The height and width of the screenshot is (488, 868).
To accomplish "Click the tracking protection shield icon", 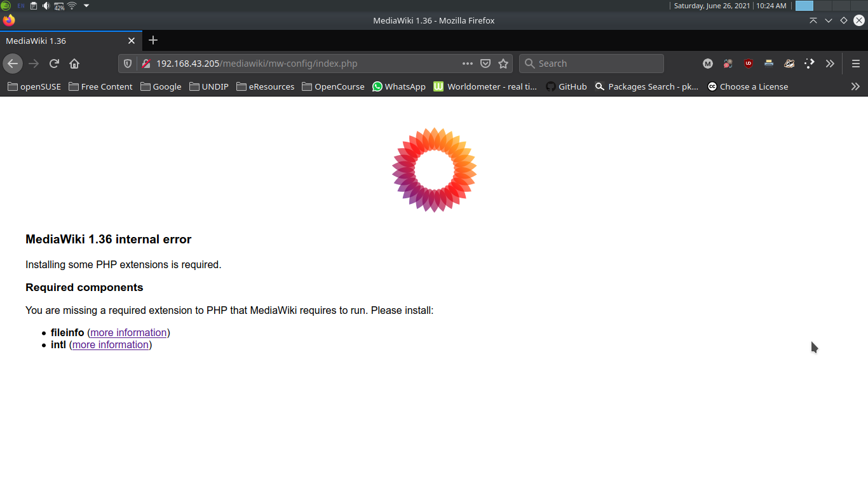I will coord(128,64).
